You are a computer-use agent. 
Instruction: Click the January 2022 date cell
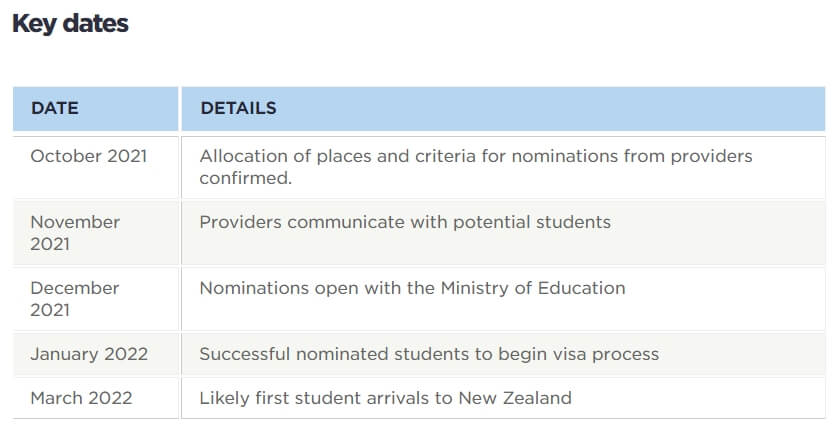pyautogui.click(x=95, y=354)
